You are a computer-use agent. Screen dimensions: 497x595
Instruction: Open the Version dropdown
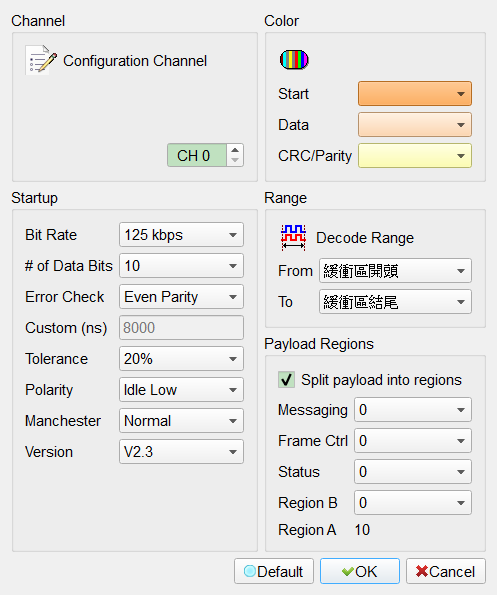[181, 452]
